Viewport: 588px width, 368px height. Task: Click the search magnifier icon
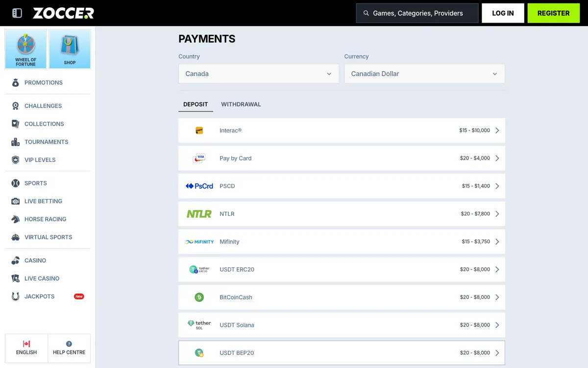tap(366, 13)
